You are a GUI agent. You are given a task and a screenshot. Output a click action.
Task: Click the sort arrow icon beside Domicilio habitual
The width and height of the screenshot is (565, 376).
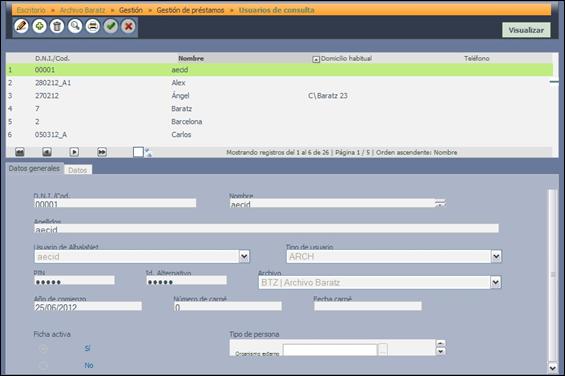click(x=316, y=59)
